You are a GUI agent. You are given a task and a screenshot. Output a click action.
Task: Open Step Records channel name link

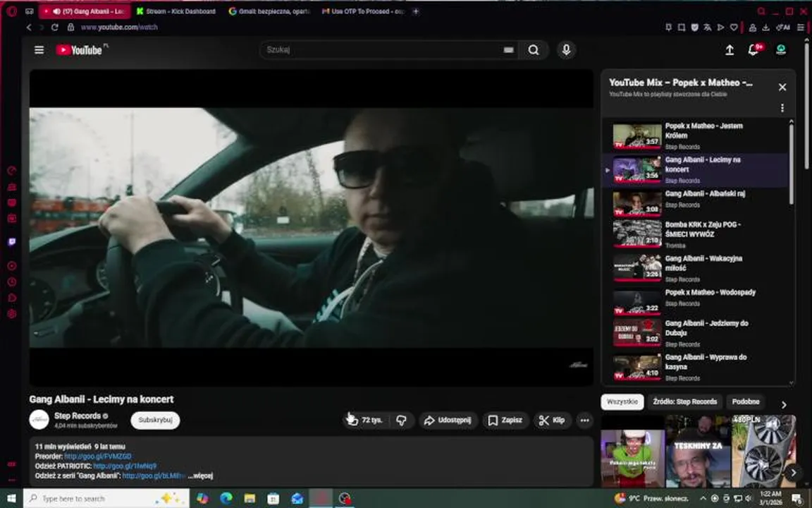click(77, 416)
